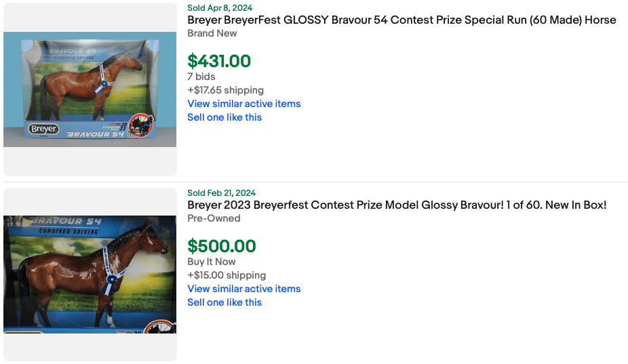Click the Sold Feb 21, 2024 date label

coord(221,193)
